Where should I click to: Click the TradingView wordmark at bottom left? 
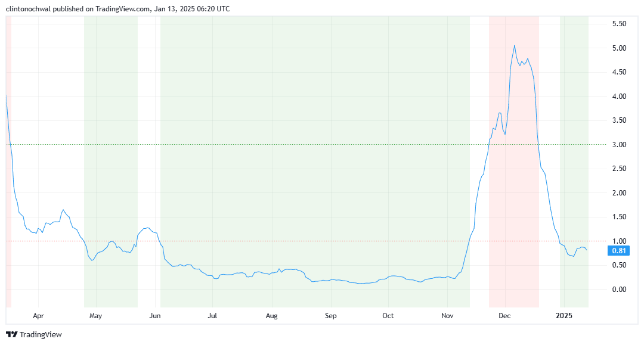click(40, 335)
